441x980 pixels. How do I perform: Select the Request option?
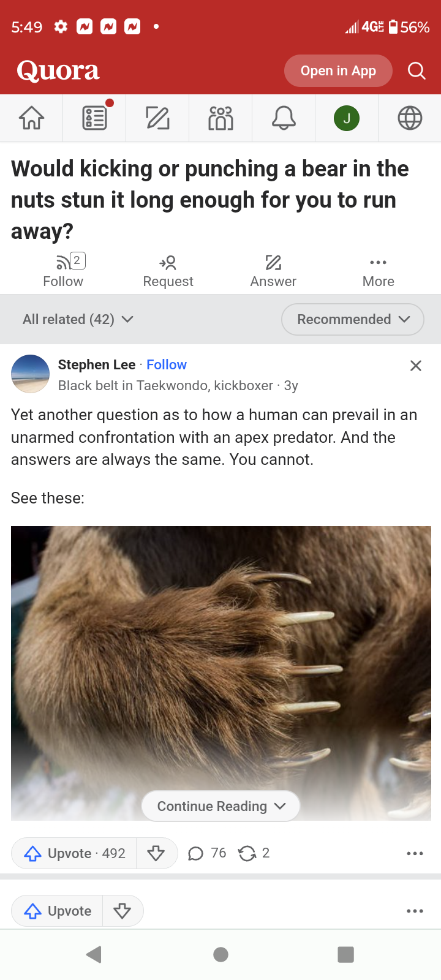pos(168,271)
